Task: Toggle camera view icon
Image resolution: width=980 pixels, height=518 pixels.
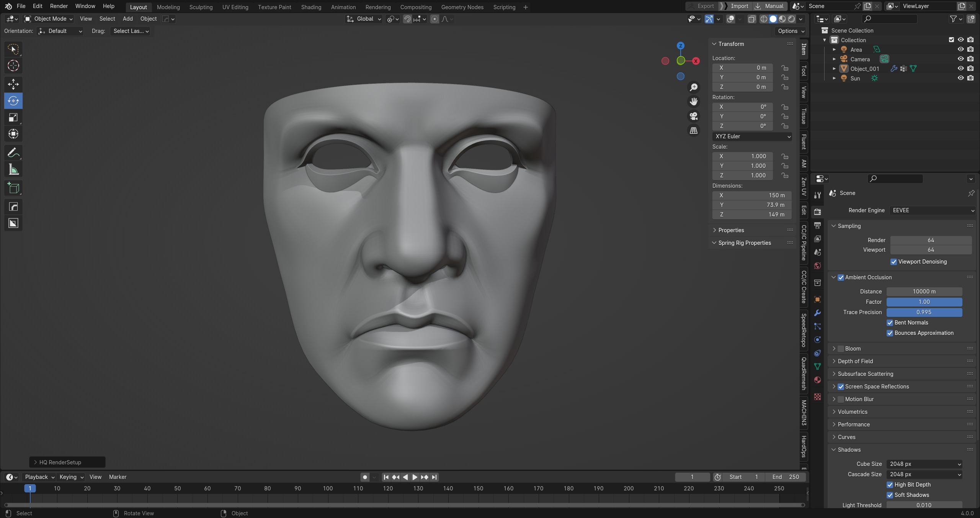Action: (x=693, y=116)
